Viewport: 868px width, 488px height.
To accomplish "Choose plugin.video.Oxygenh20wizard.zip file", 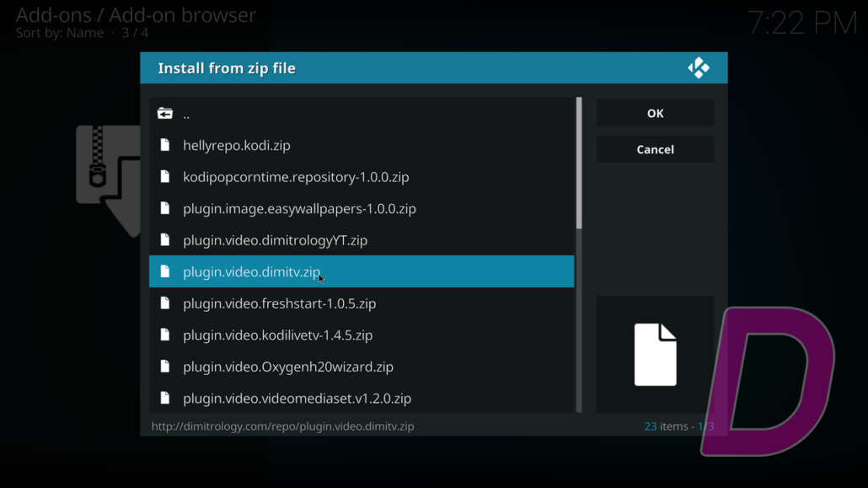I will pos(287,367).
